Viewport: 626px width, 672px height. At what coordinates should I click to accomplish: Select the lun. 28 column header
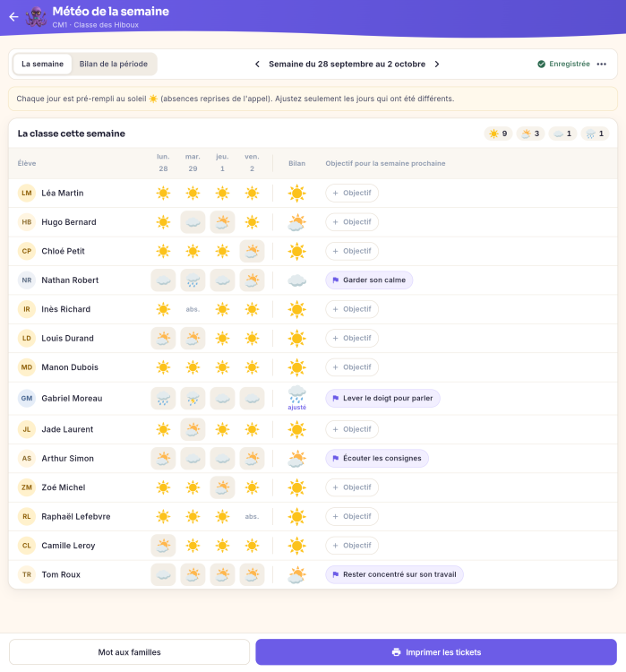click(x=163, y=163)
